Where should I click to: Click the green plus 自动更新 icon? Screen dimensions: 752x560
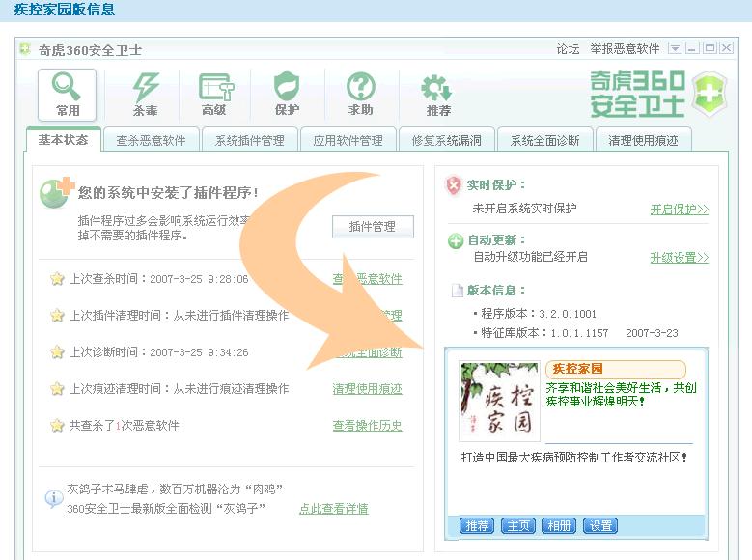coord(455,240)
